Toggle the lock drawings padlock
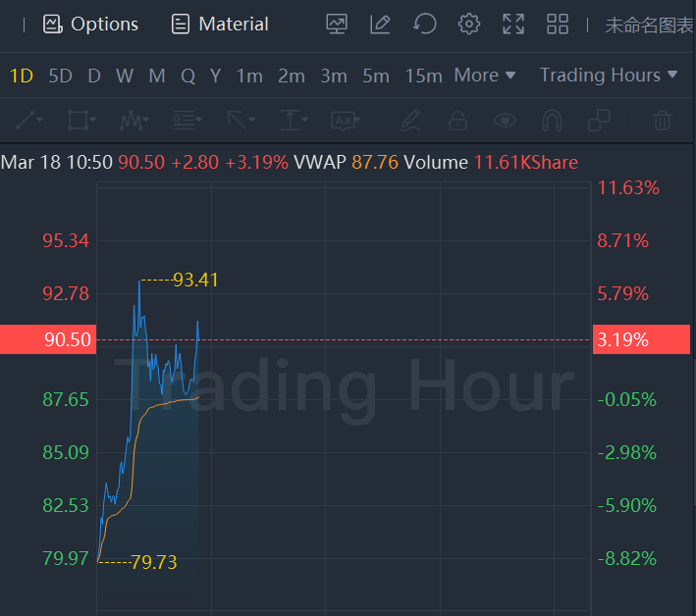Screen dimensions: 696x616 coord(457,121)
